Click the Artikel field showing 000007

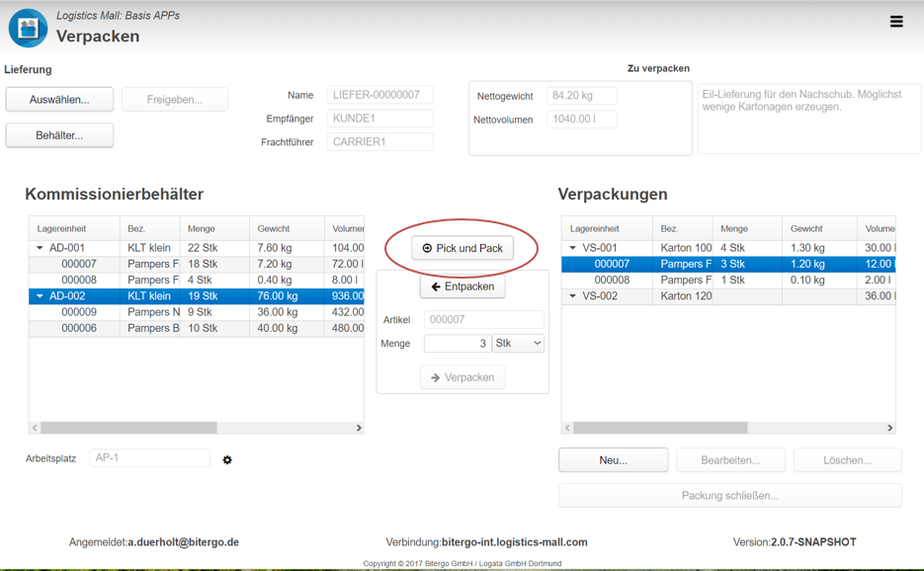coord(484,319)
